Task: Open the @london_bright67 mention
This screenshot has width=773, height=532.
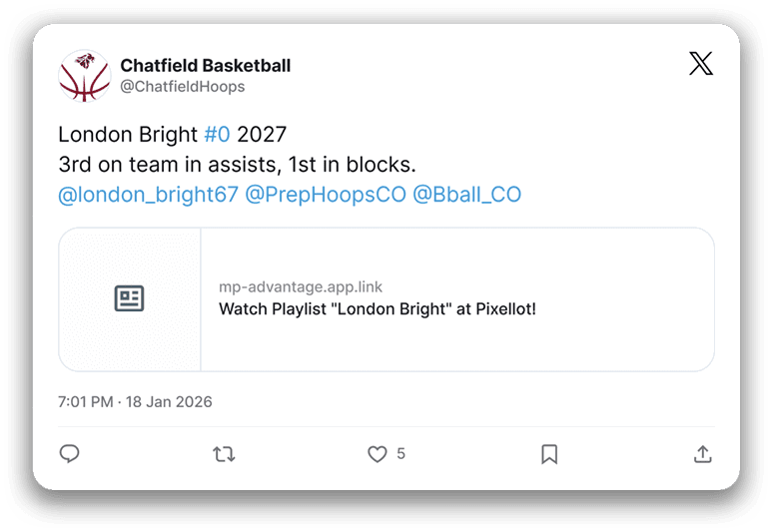Action: click(148, 195)
